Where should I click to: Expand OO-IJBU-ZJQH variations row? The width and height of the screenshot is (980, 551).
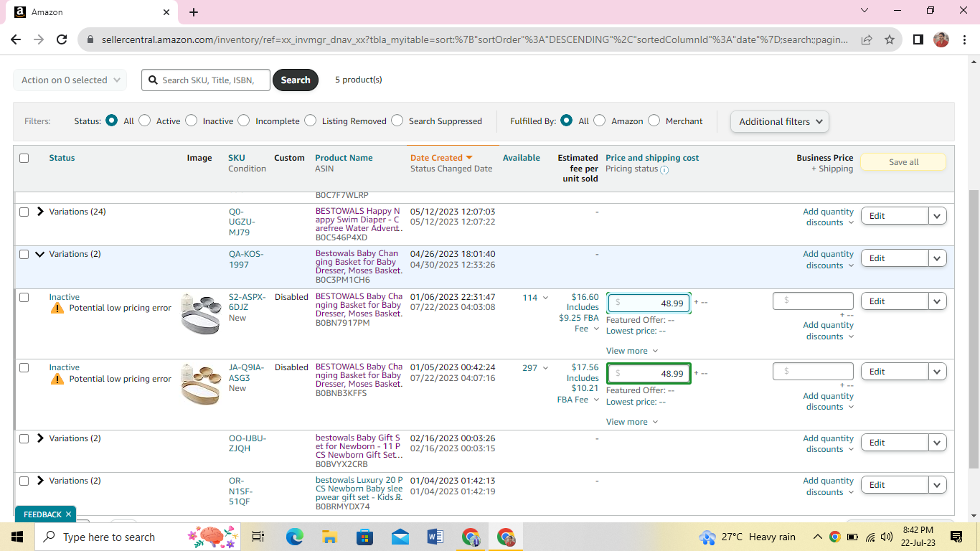(x=40, y=438)
